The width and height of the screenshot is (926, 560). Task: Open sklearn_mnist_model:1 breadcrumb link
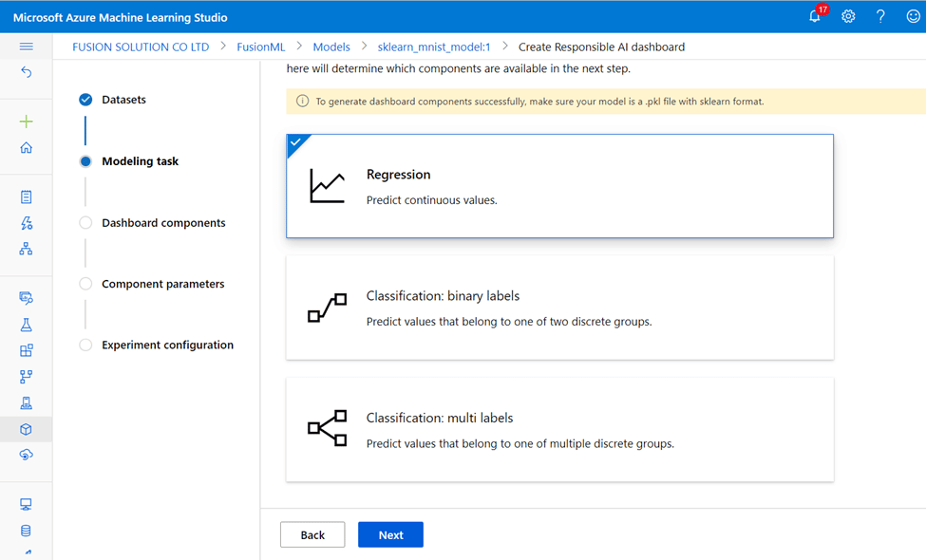[434, 47]
